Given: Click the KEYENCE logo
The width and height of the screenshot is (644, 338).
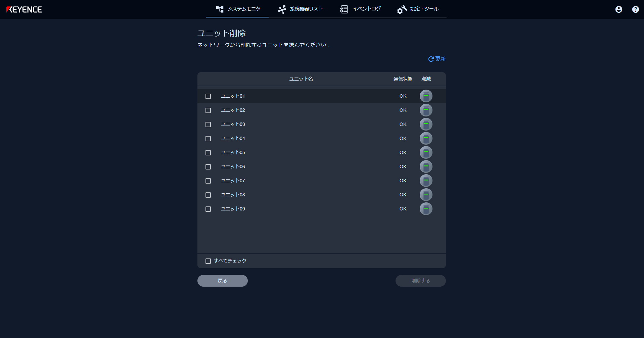Looking at the screenshot, I should [x=24, y=9].
